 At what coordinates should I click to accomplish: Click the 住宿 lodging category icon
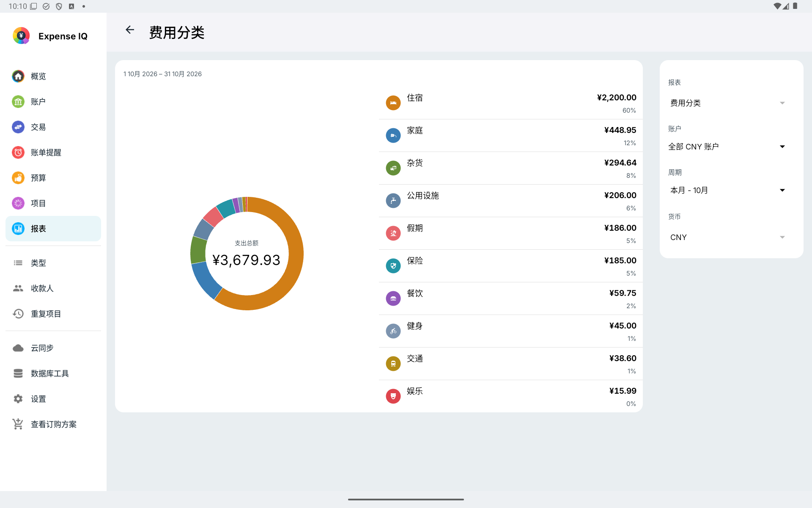coord(393,103)
